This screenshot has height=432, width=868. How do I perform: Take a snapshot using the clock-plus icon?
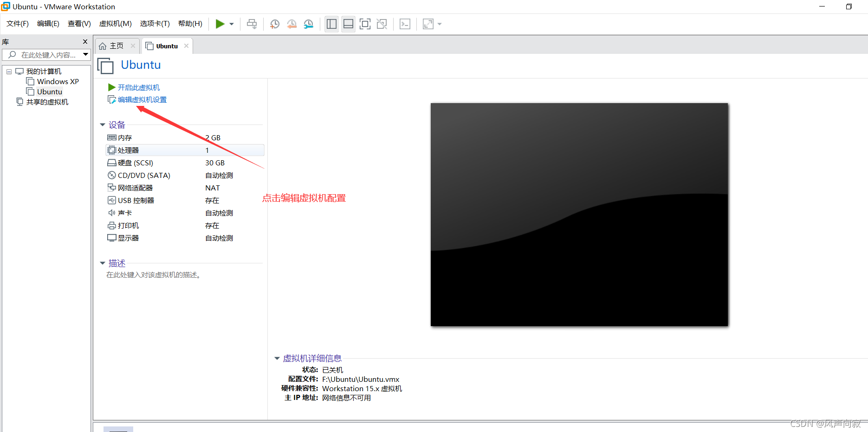pos(275,24)
